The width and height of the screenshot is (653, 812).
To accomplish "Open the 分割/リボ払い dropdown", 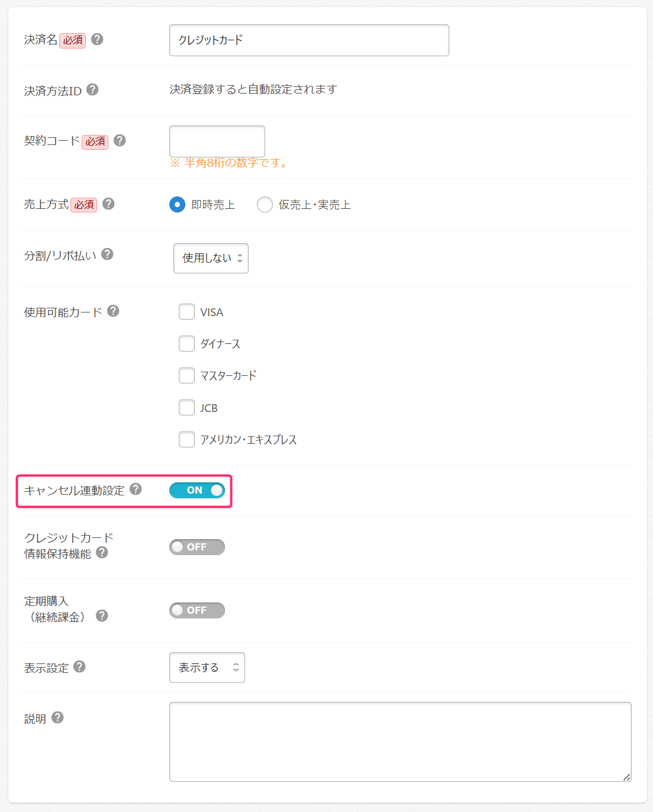I will [x=211, y=259].
